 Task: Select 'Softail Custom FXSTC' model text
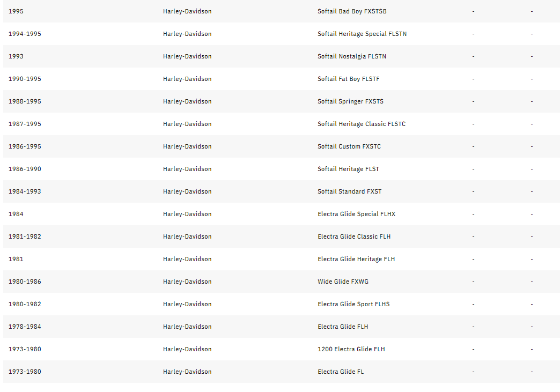(349, 146)
